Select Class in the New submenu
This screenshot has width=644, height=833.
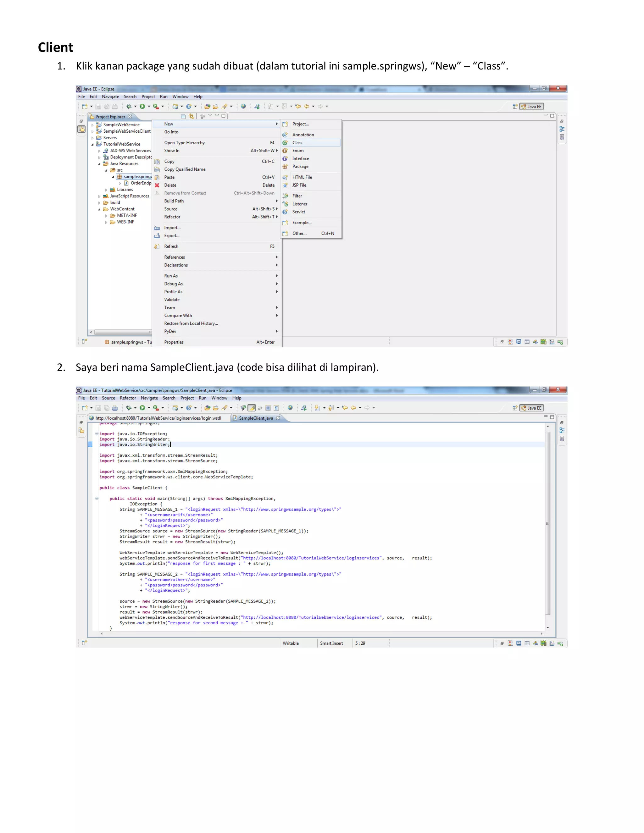(x=311, y=143)
